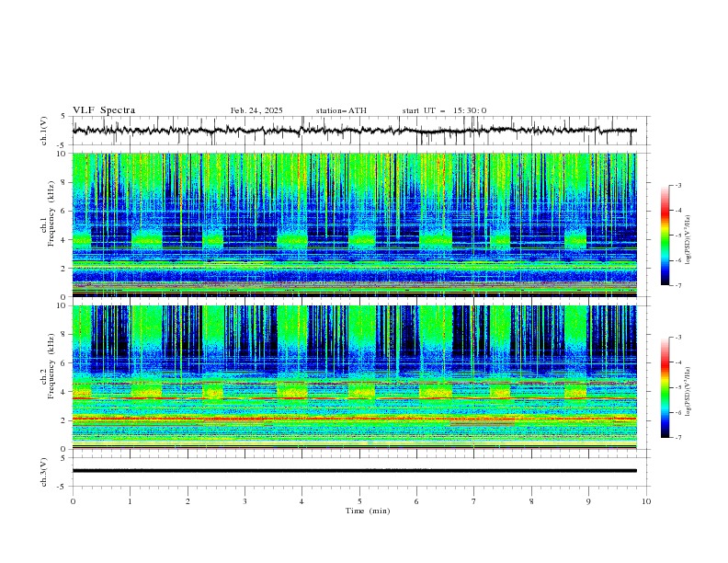Click the time axis tick label "4"
The height and width of the screenshot is (563, 728).
[x=301, y=501]
